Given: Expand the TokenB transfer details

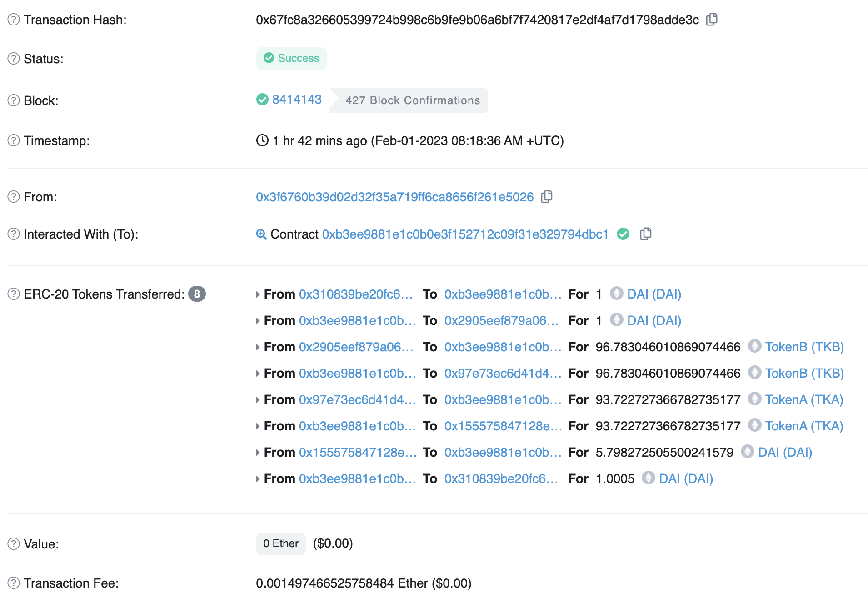Looking at the screenshot, I should click(x=257, y=347).
